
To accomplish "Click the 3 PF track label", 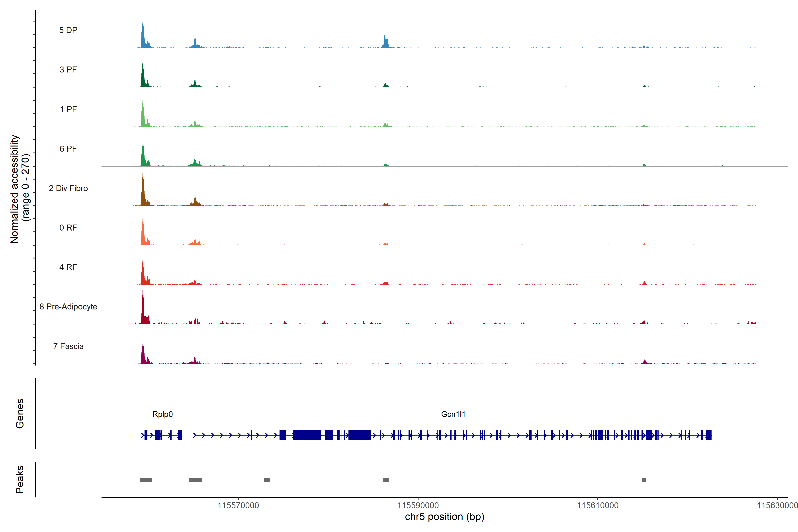I will (68, 70).
